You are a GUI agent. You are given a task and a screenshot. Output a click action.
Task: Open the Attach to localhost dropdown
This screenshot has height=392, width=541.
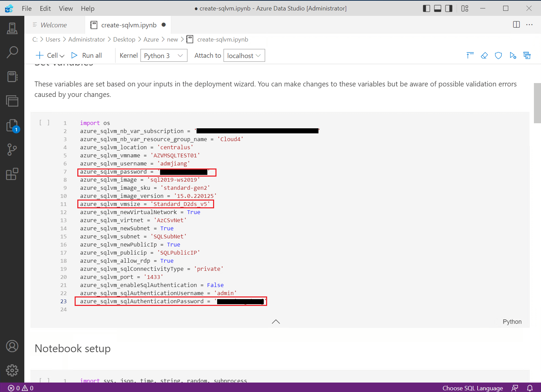pyautogui.click(x=244, y=55)
